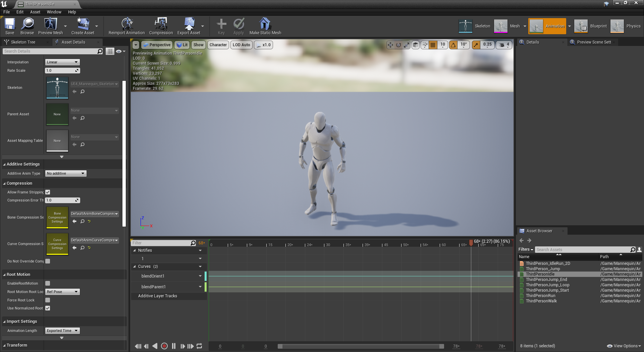The width and height of the screenshot is (644, 352).
Task: Enable the EnableRootMotion checkbox
Action: 48,283
